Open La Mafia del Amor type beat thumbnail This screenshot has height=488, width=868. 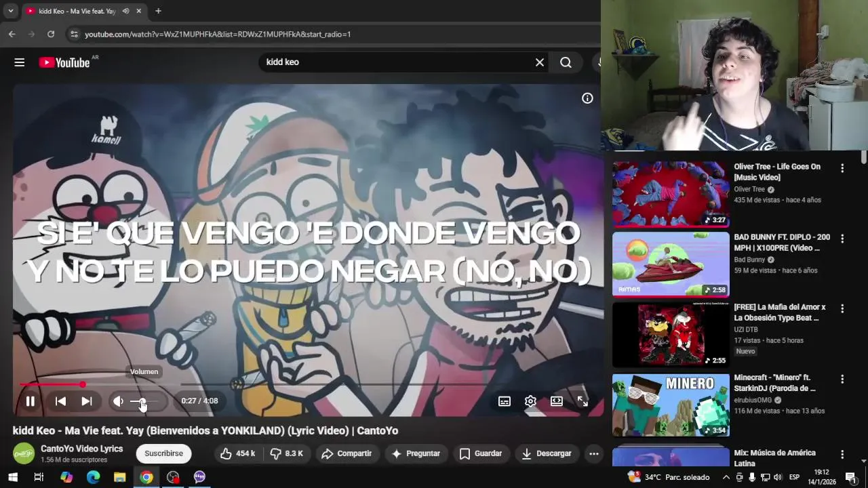pyautogui.click(x=671, y=335)
